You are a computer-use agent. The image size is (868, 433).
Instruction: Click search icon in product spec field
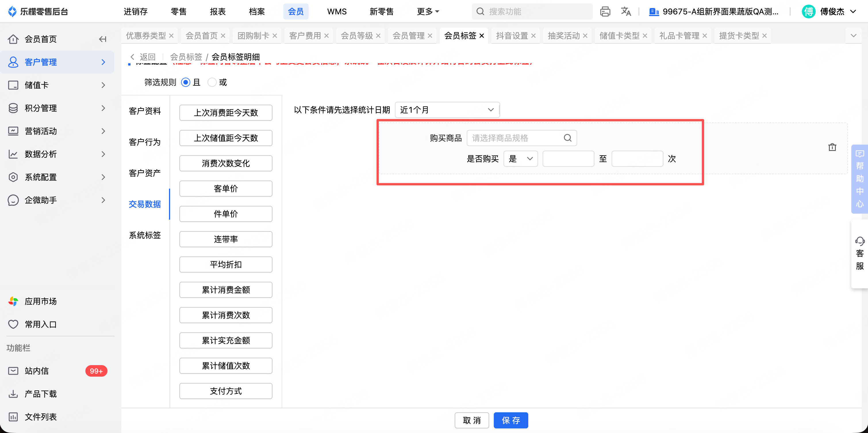[567, 138]
